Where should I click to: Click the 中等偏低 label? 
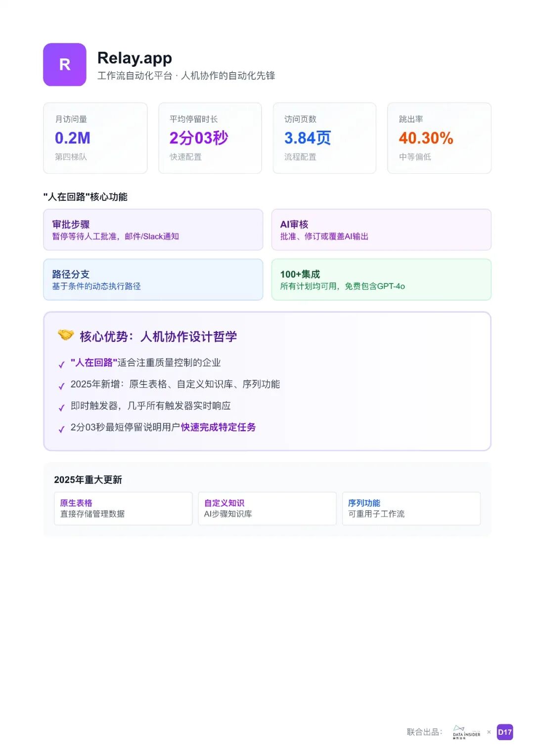[x=415, y=157]
